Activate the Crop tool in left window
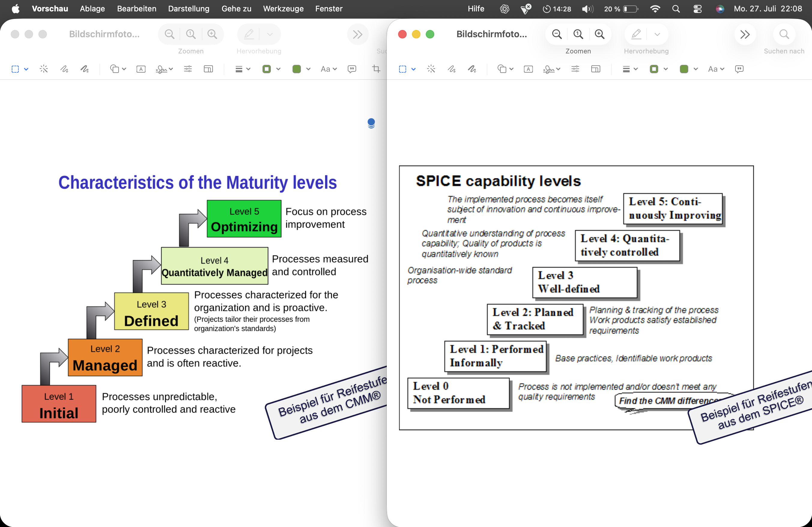Screen dimensions: 812x527 click(376, 69)
